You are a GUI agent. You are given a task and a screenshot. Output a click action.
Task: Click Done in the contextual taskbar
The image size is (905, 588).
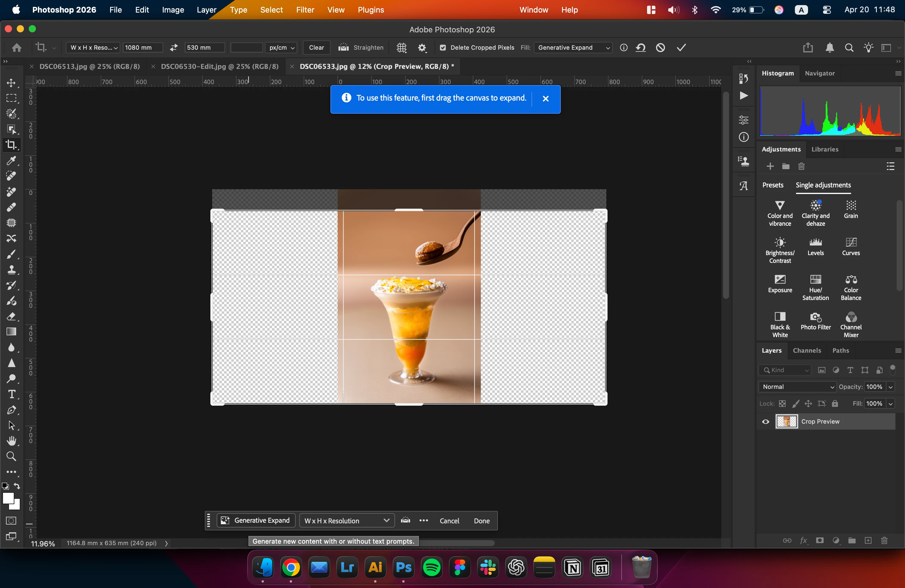tap(482, 521)
